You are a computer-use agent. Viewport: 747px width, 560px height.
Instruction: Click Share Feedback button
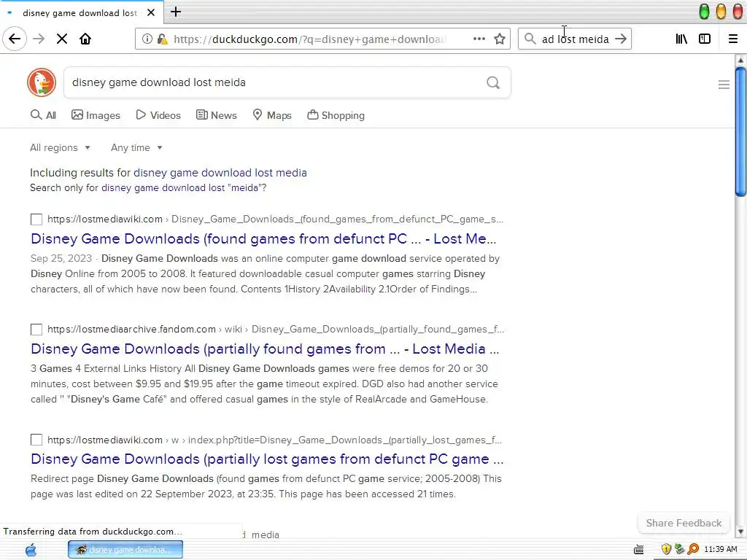tap(684, 523)
